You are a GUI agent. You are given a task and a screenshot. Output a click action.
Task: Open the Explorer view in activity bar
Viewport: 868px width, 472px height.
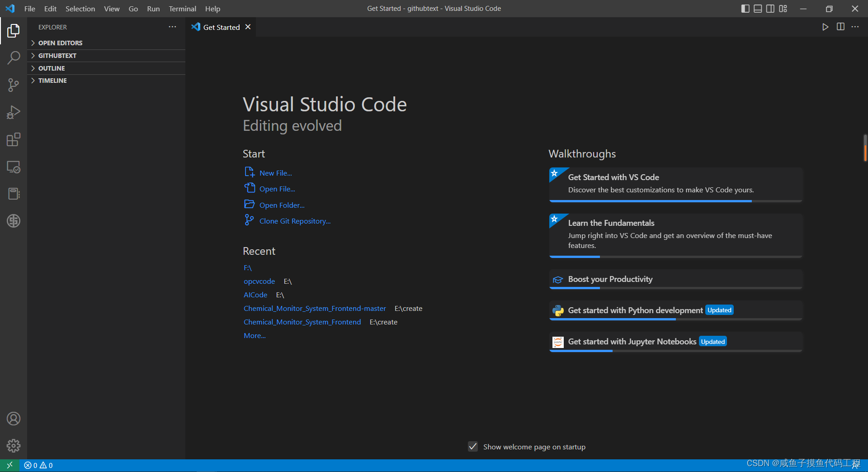(14, 31)
